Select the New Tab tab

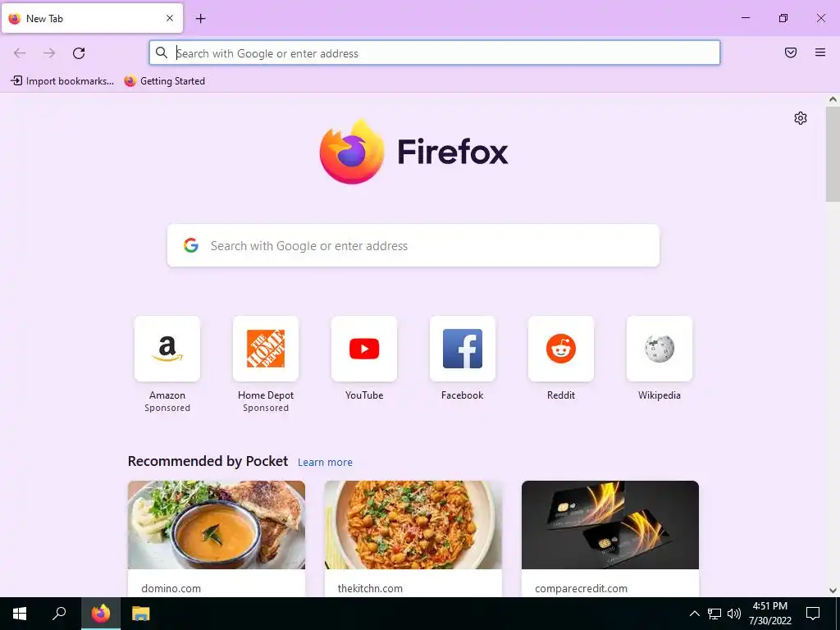pos(92,18)
